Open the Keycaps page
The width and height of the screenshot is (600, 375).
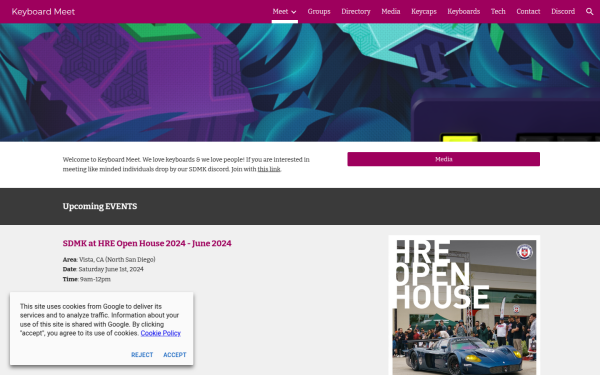(424, 11)
